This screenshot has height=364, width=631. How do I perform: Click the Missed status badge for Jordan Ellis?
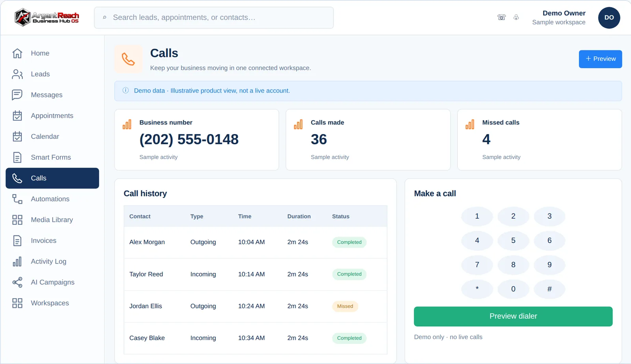tap(345, 306)
